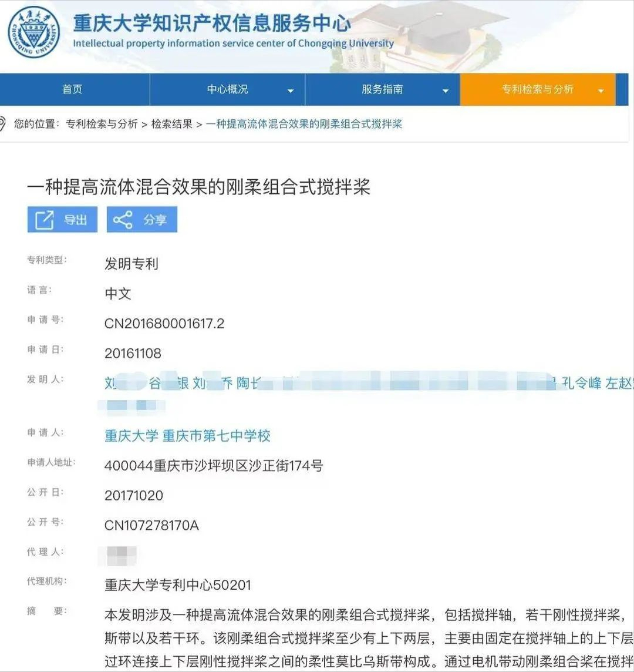Click the 公开日 field label
Screen dimensions: 634x672
point(45,492)
